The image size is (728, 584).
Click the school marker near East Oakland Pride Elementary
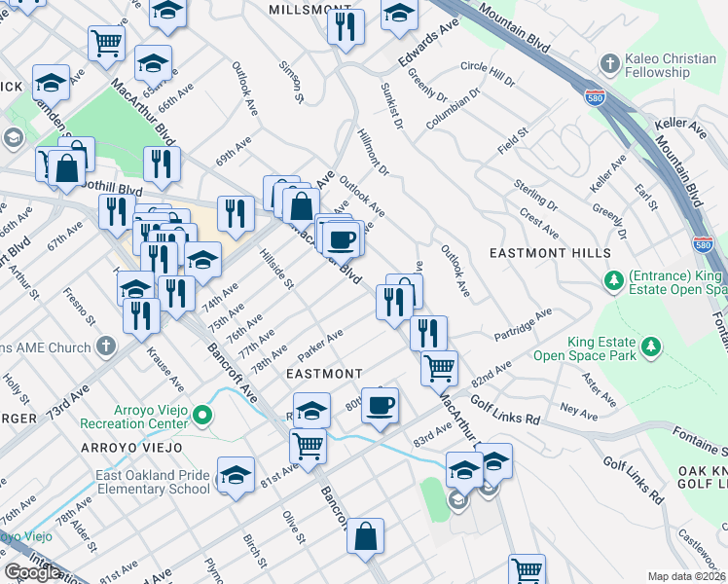pyautogui.click(x=236, y=475)
